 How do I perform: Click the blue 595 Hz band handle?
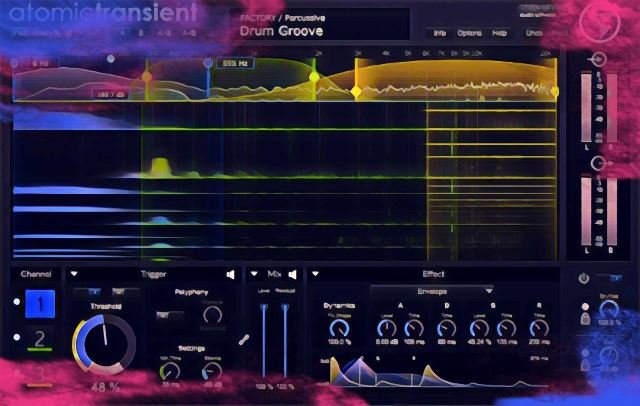(x=208, y=63)
